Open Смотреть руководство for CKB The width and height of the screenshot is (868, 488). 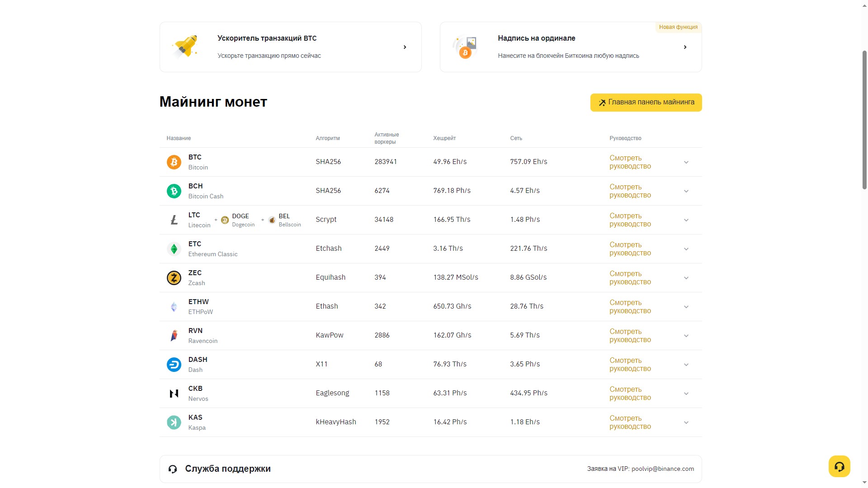(630, 394)
